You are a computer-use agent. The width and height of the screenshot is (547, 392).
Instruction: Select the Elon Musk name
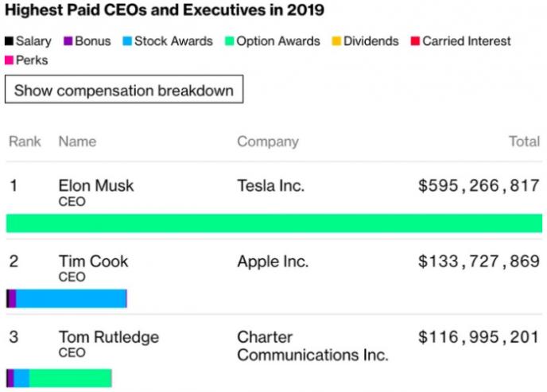(96, 186)
